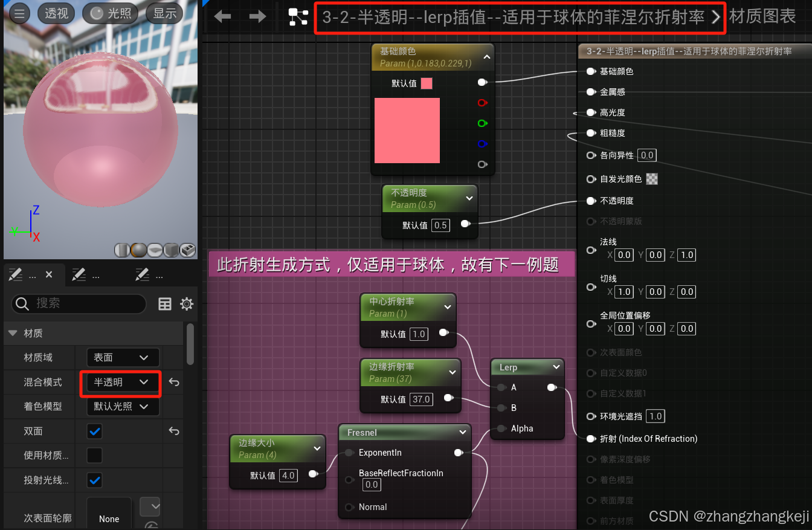The height and width of the screenshot is (530, 812).
Task: Open the 光照 viewport menu
Action: pyautogui.click(x=110, y=13)
